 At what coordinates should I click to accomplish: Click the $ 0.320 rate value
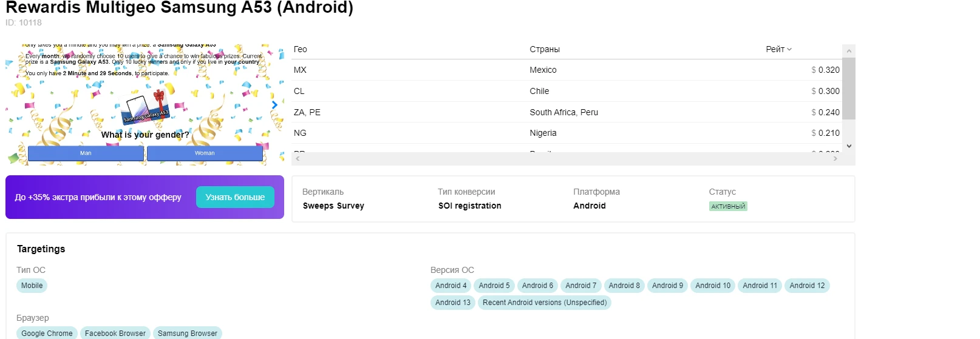[825, 70]
